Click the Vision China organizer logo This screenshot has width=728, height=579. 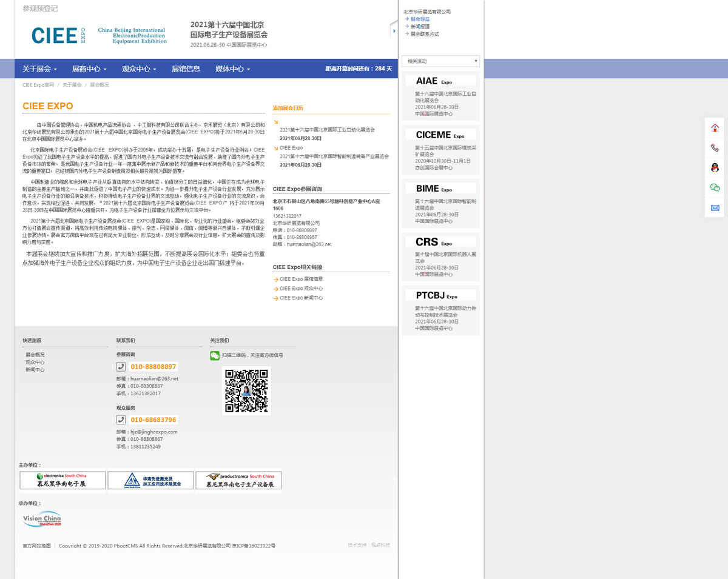[x=42, y=519]
